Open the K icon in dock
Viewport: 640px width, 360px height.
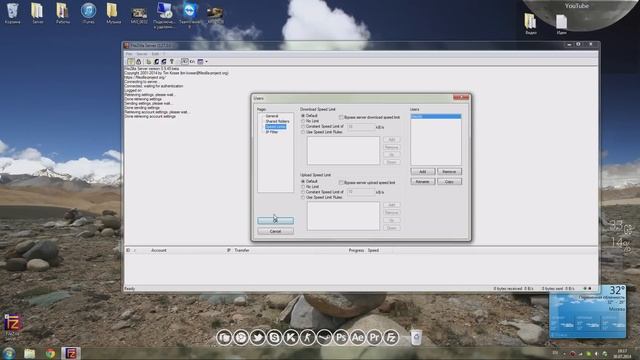[291, 338]
